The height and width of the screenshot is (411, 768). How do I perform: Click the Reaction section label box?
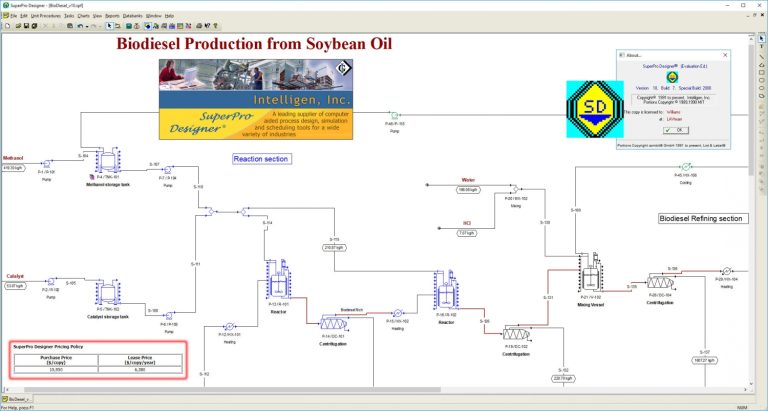(x=261, y=159)
